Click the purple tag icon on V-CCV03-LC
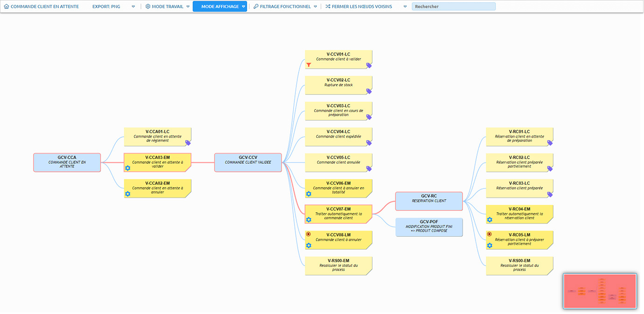The width and height of the screenshot is (644, 314). [x=369, y=117]
